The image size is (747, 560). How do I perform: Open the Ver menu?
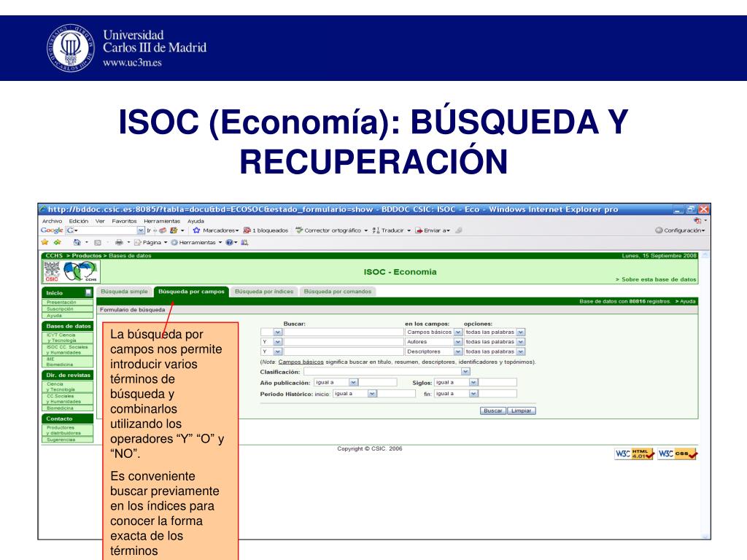click(x=99, y=221)
